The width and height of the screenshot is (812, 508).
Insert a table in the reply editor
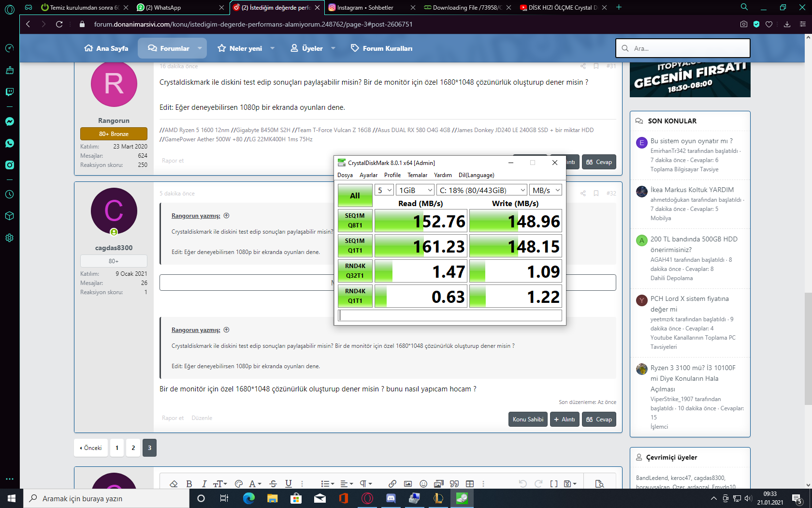[x=470, y=484]
